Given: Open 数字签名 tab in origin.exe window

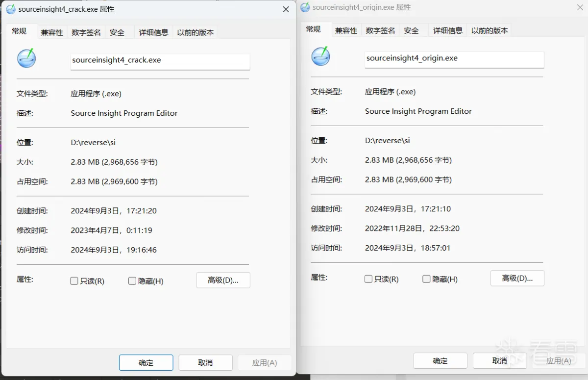Looking at the screenshot, I should pyautogui.click(x=381, y=30).
